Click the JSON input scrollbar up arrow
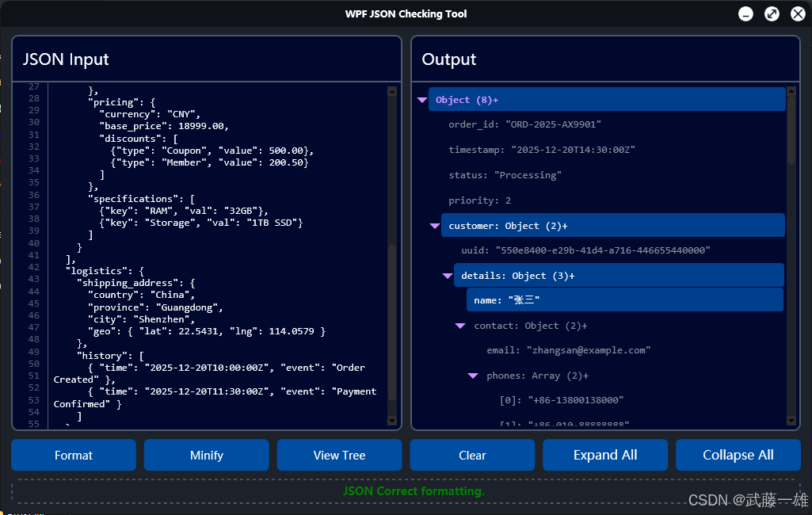Screen dimensions: 812x515 392,91
